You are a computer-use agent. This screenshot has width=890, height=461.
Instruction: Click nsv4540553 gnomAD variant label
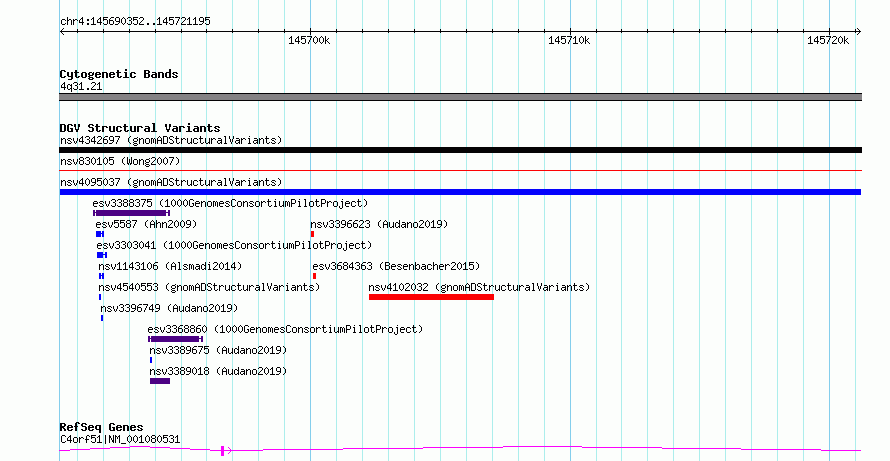coord(209,287)
